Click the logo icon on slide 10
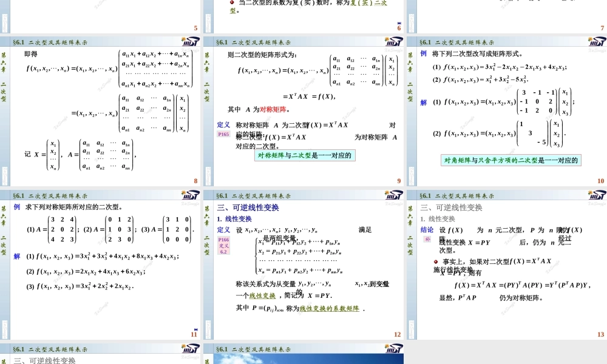Screen dimensions: 607x364 (598, 41)
